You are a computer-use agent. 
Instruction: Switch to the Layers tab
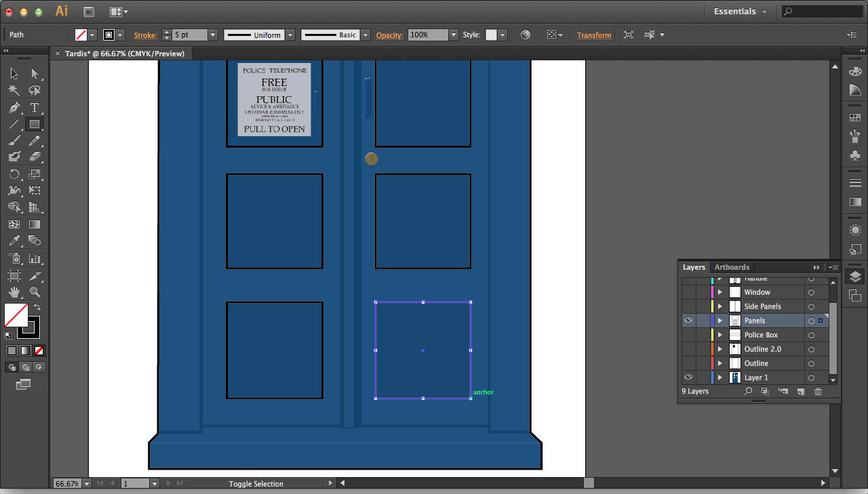(x=694, y=267)
